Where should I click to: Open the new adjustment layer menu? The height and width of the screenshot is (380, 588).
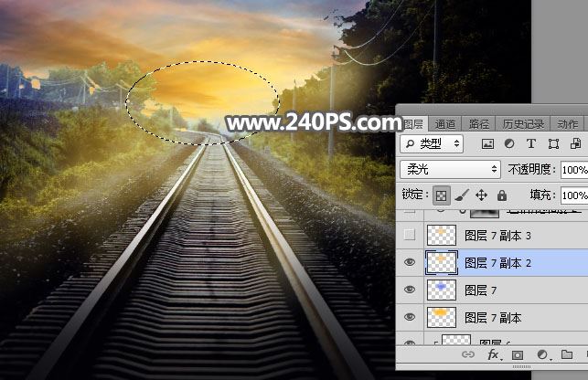tap(541, 354)
